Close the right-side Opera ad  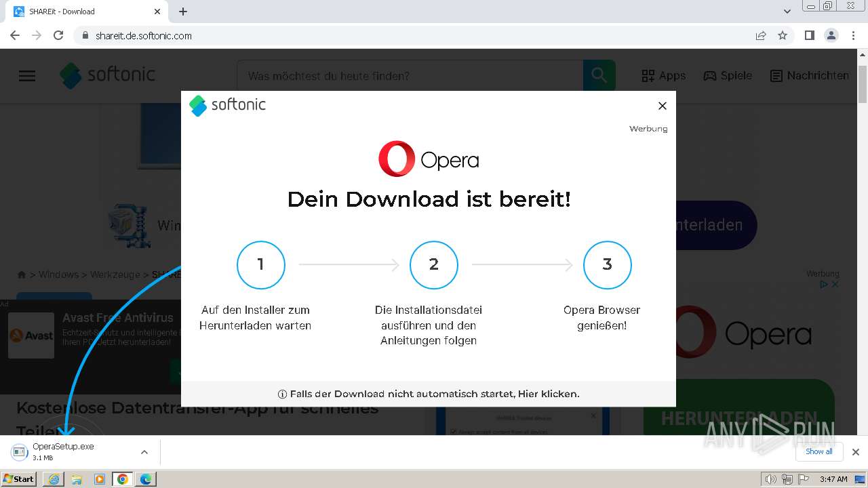point(835,285)
